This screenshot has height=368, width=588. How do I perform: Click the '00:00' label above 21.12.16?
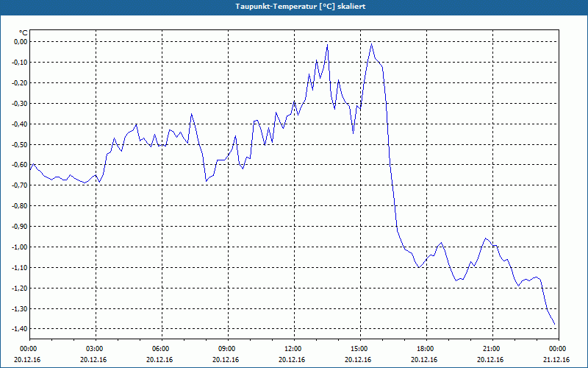[x=559, y=349]
